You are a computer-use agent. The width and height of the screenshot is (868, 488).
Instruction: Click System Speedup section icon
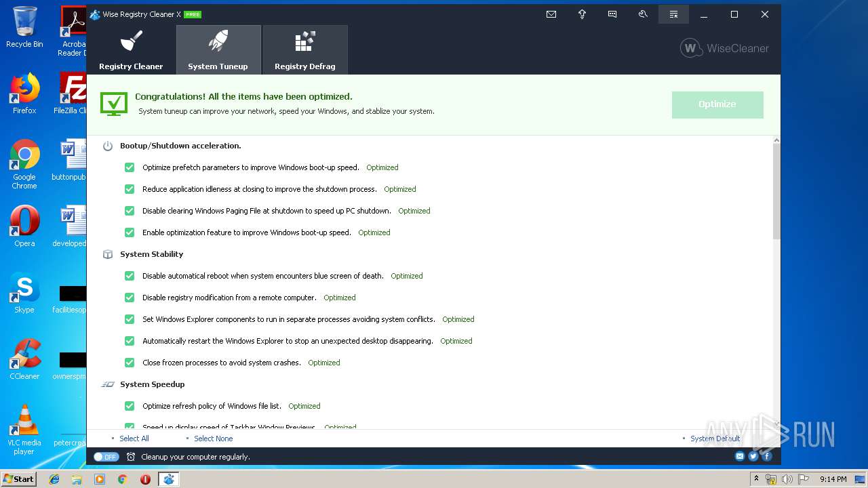[x=108, y=384]
